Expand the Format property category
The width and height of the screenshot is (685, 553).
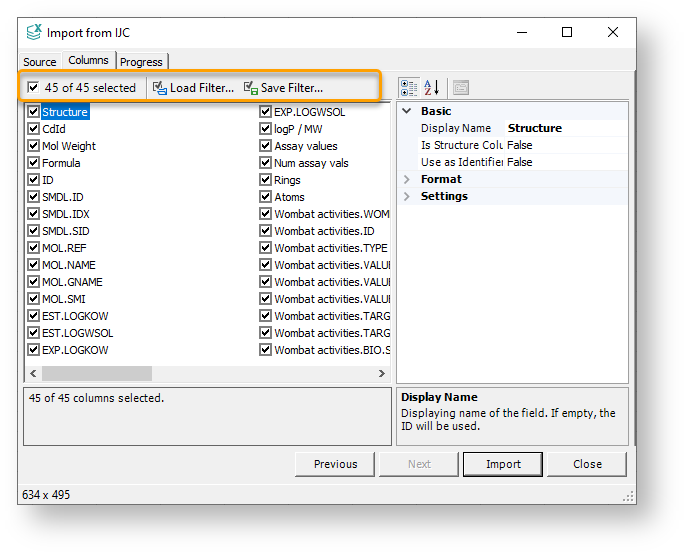(x=407, y=180)
